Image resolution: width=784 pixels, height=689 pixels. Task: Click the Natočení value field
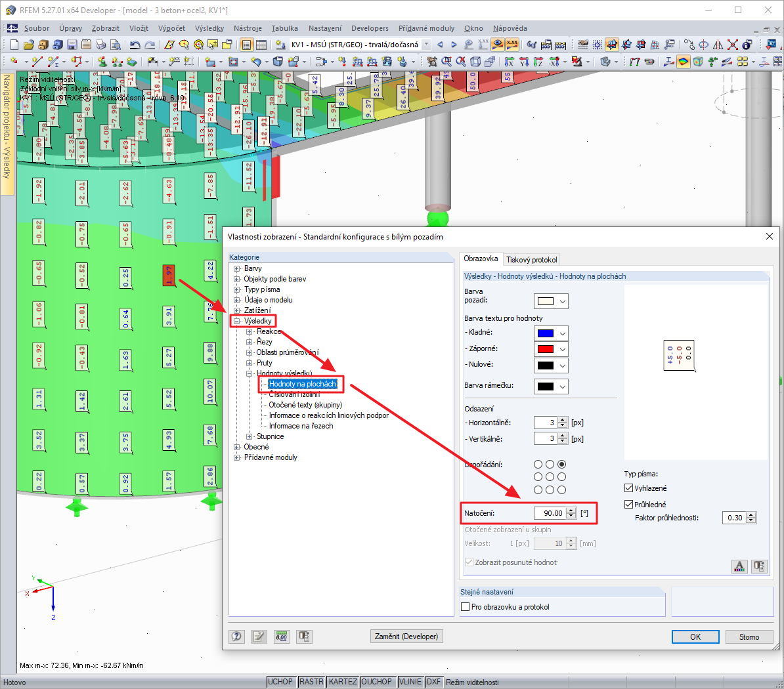[550, 513]
